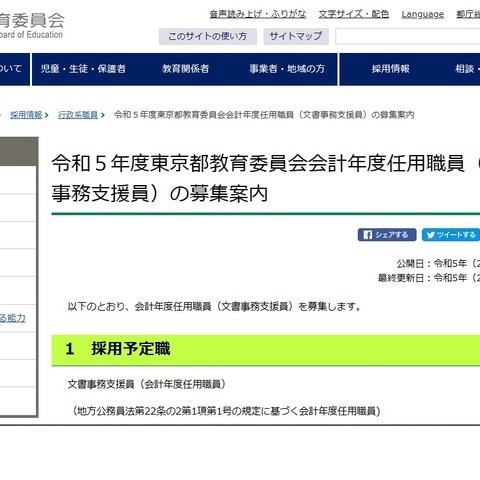Share page on Facebook シェアする
This screenshot has height=480, width=480.
(x=387, y=235)
